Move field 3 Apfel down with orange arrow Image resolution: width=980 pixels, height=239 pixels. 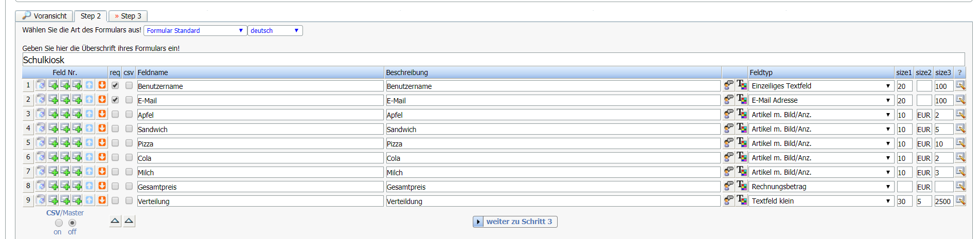(x=102, y=114)
